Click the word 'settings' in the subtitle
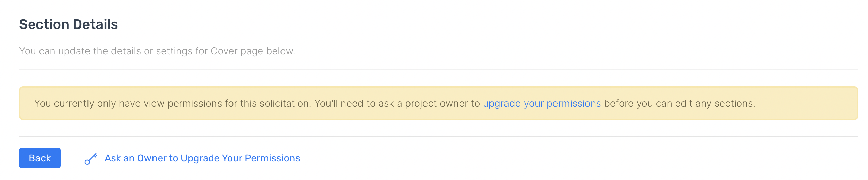Image resolution: width=868 pixels, height=180 pixels. point(174,51)
